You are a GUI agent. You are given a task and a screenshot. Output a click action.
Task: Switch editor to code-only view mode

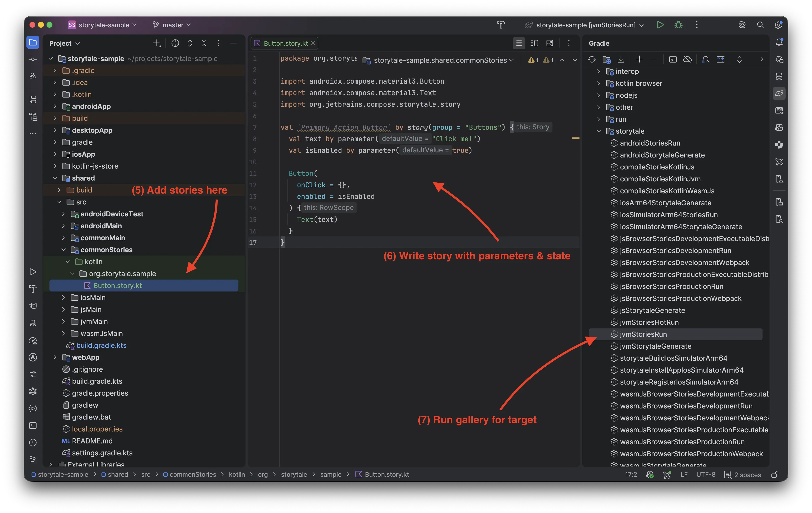(519, 43)
